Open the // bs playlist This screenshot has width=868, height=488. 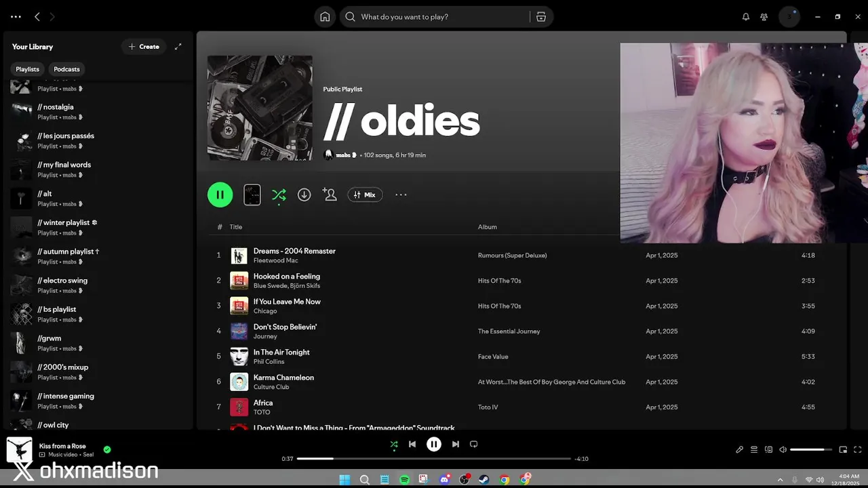[98, 314]
